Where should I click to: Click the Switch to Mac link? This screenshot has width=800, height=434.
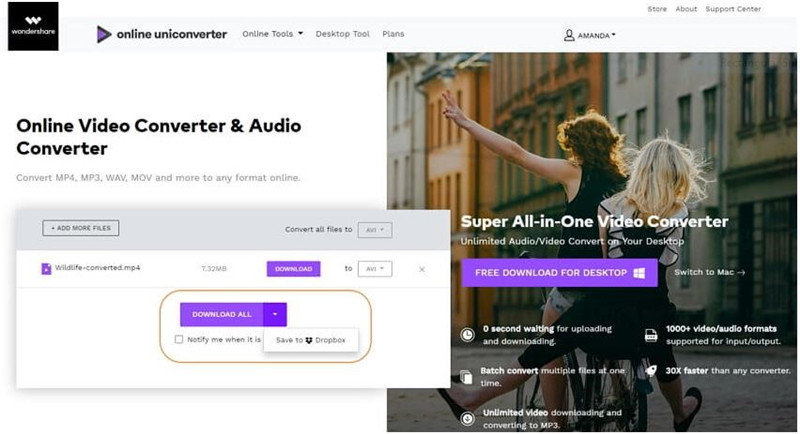click(710, 272)
